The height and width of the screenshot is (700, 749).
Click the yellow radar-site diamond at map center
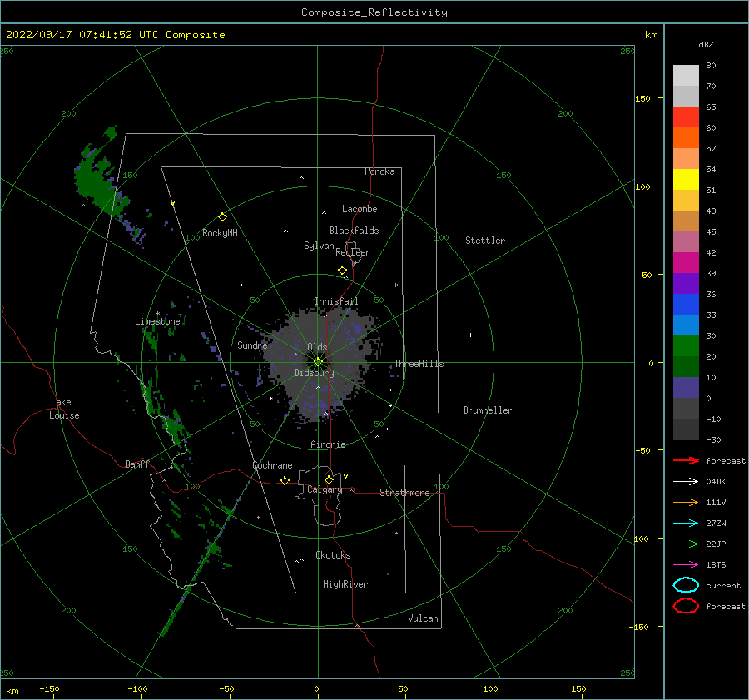318,362
